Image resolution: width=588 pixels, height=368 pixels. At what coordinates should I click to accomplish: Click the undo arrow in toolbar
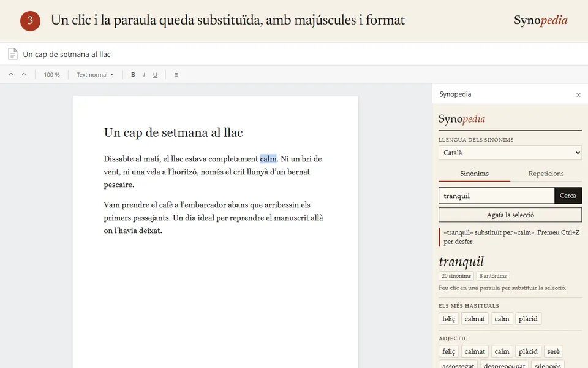(x=11, y=75)
